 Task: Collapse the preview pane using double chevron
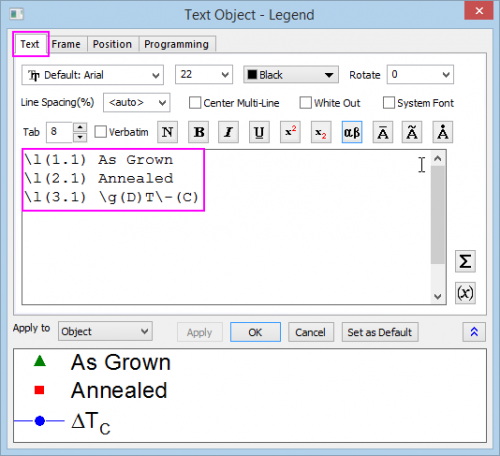474,332
